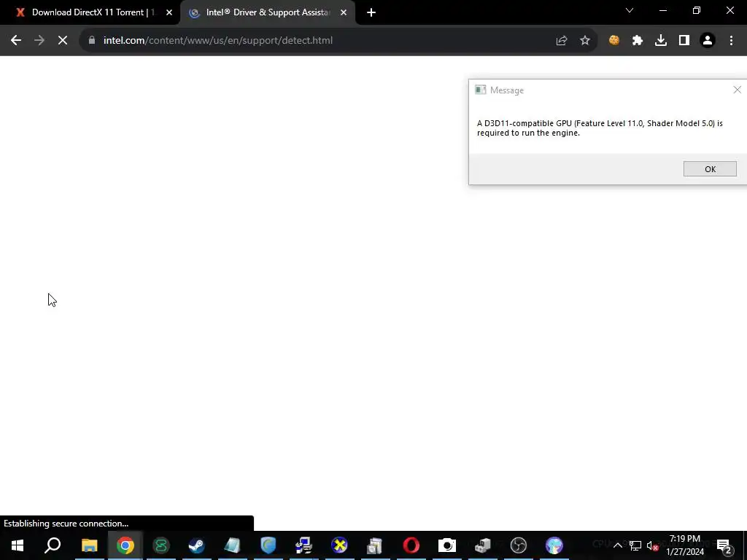Bookmark this page with the star icon
Viewport: 747px width, 560px height.
pyautogui.click(x=585, y=41)
